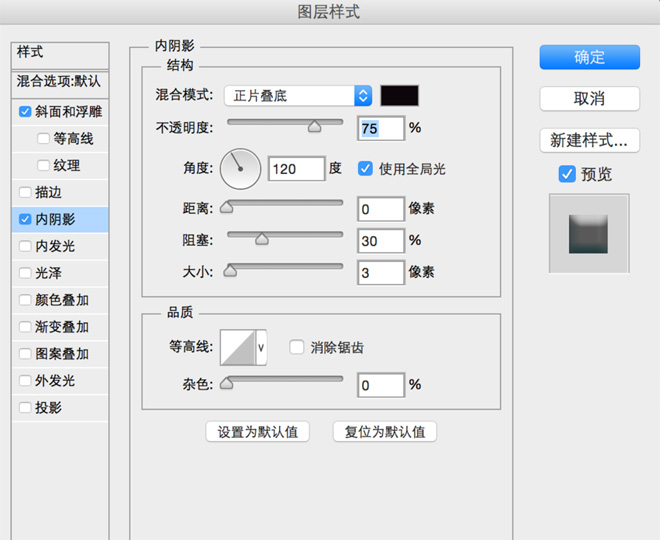The width and height of the screenshot is (660, 540).
Task: Click the 角度 input field showing 120
Action: 297,169
